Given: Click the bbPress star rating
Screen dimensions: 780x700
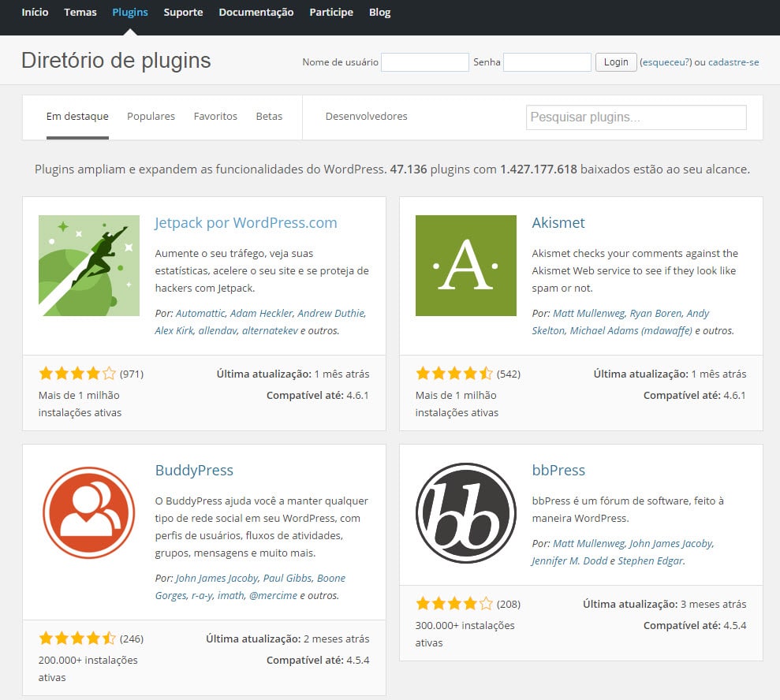Looking at the screenshot, I should [453, 604].
